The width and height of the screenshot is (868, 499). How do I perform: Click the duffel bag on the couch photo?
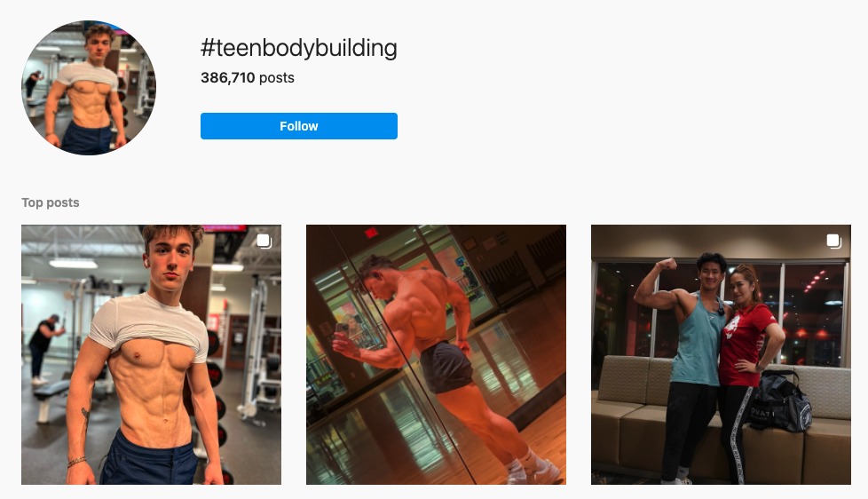pos(780,402)
